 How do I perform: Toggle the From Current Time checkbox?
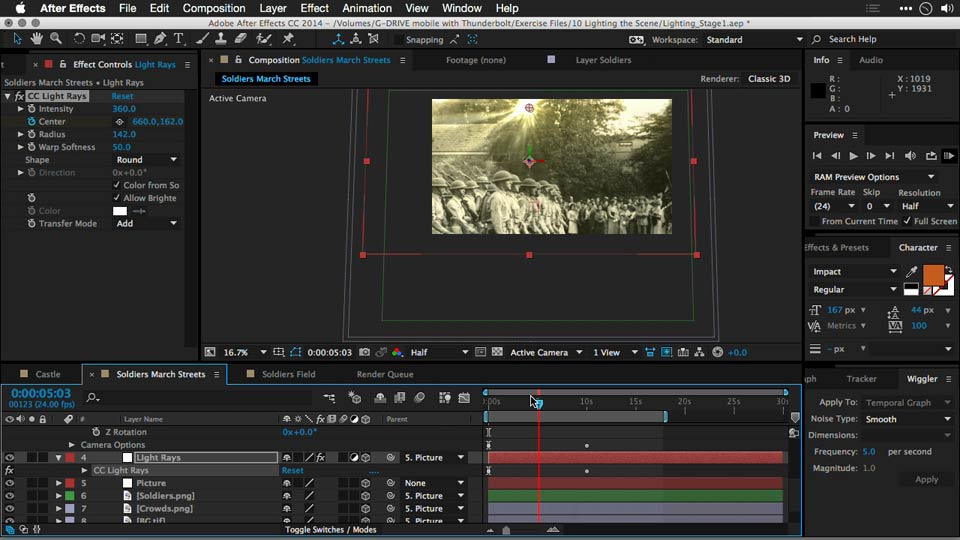[814, 221]
